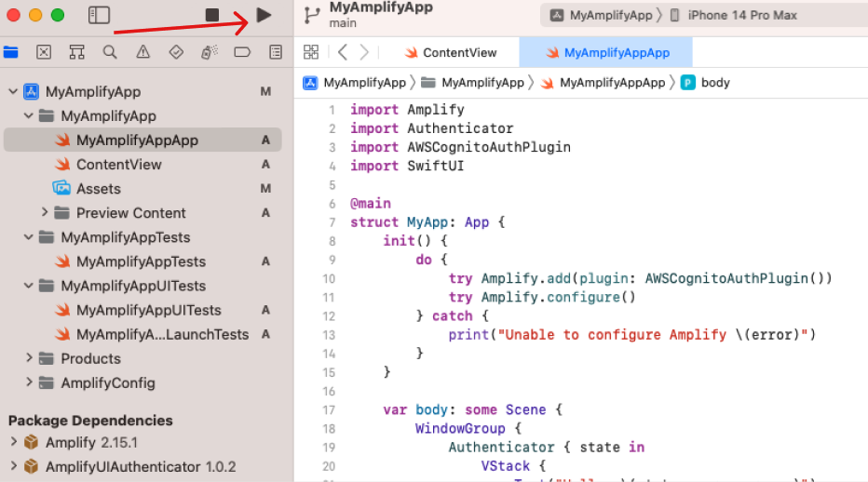868x482 pixels.
Task: Click the @main attribute in code
Action: pyautogui.click(x=371, y=204)
